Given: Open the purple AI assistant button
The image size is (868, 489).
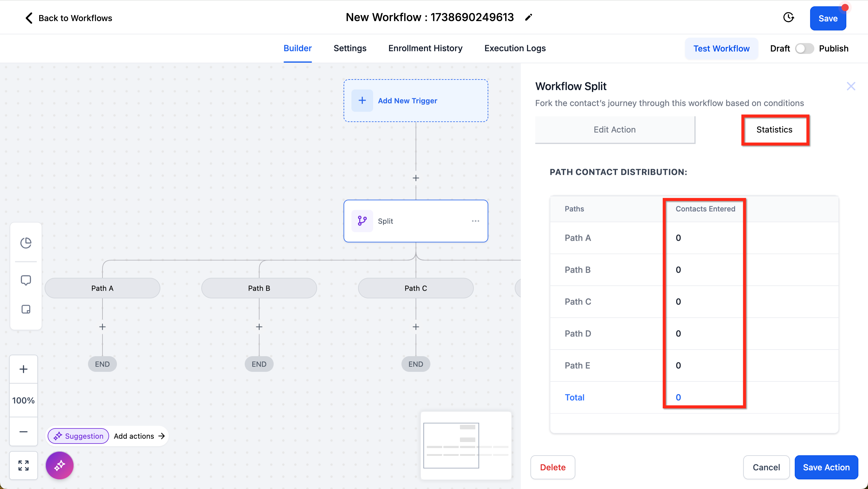Looking at the screenshot, I should click(60, 465).
